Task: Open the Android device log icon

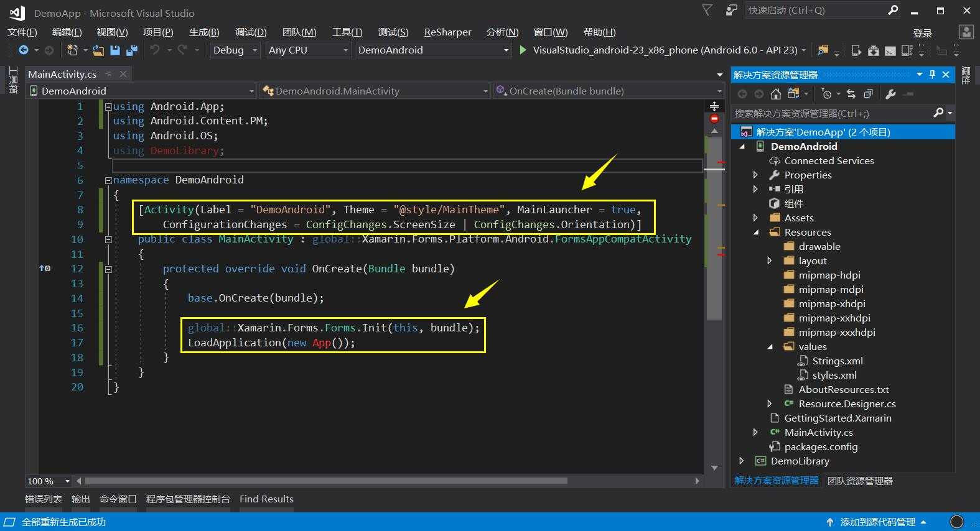Action: click(907, 50)
